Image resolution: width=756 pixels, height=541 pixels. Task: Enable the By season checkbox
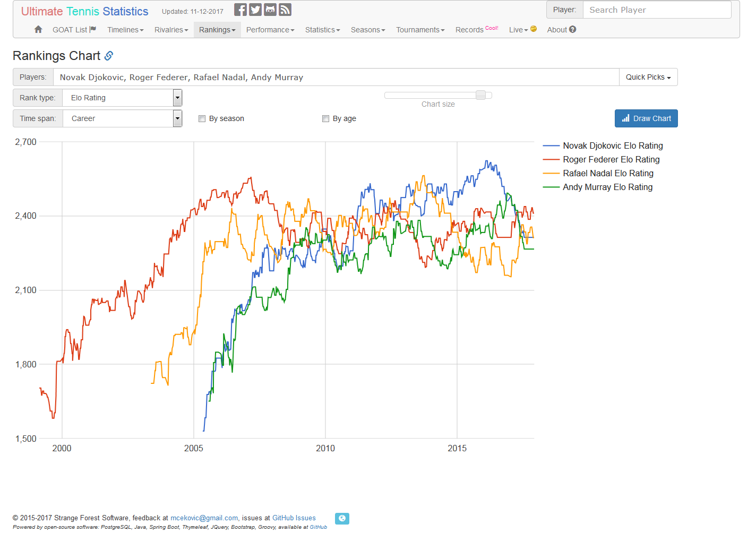pyautogui.click(x=202, y=118)
